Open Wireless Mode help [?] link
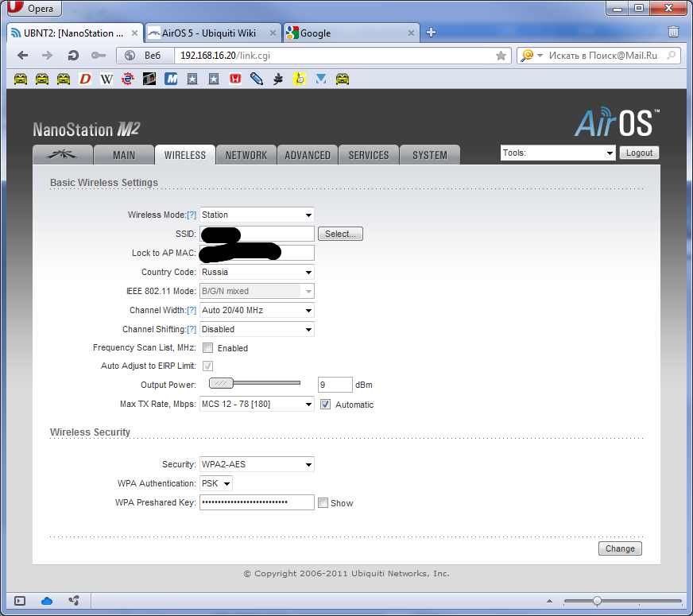Screen dimensions: 693x616 (192, 215)
